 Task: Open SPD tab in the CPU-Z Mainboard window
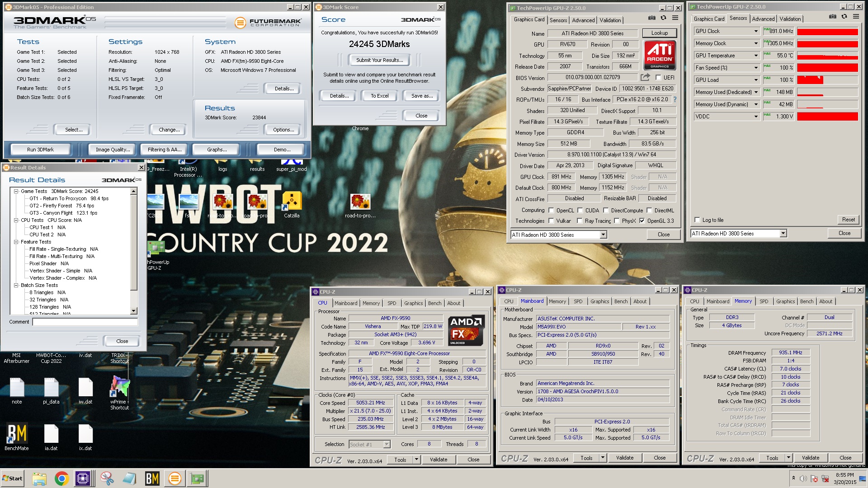coord(578,301)
